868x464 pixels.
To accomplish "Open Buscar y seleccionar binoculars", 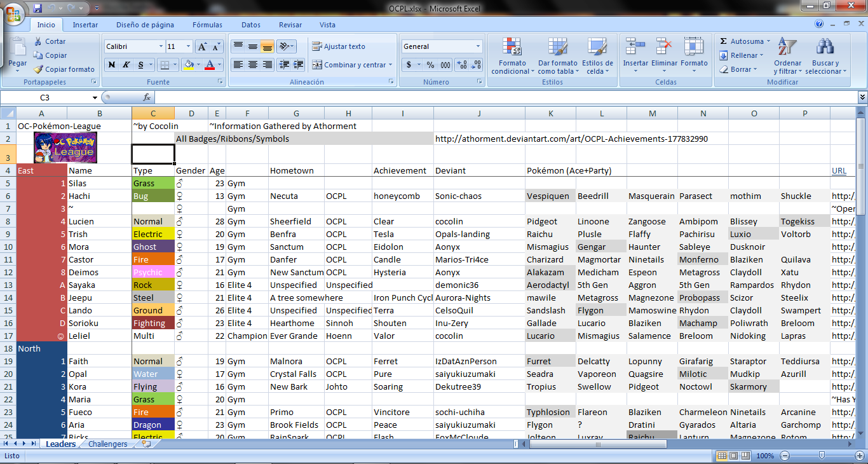I will [x=825, y=56].
